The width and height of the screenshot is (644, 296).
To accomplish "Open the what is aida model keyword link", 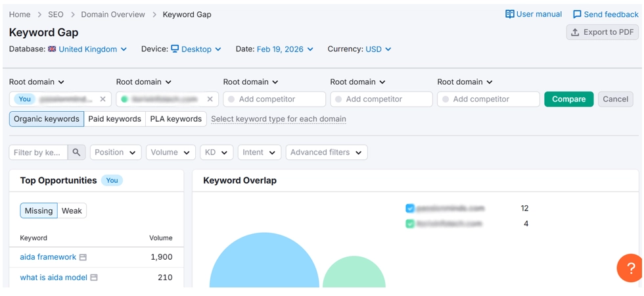I will pos(54,278).
